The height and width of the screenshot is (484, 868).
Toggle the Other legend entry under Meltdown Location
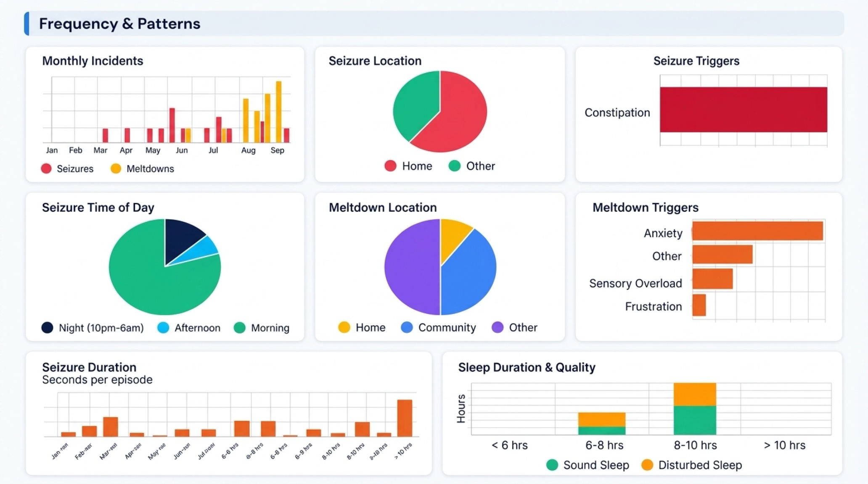click(514, 327)
